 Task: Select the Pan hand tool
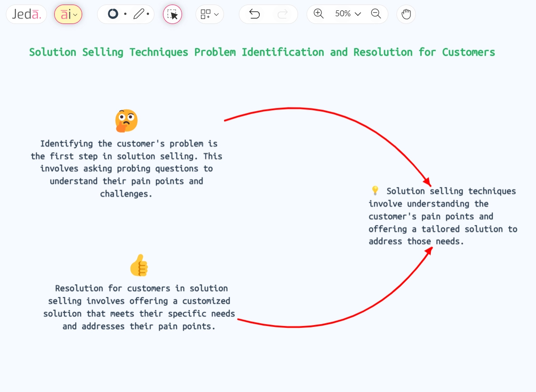tap(405, 14)
